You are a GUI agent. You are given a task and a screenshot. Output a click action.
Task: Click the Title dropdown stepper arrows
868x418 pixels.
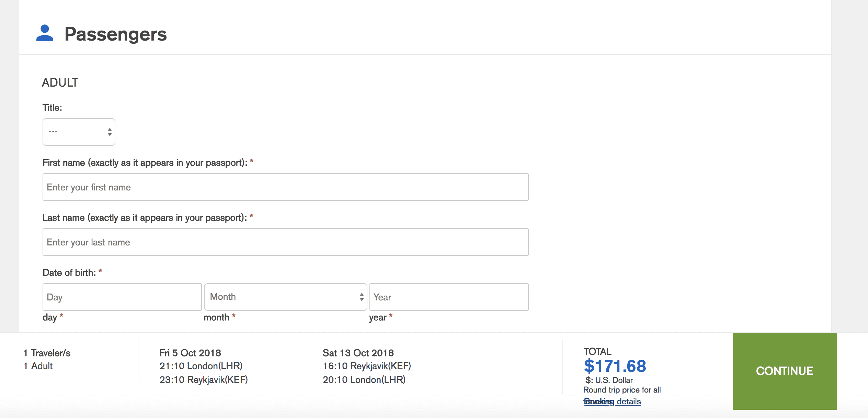pos(110,132)
